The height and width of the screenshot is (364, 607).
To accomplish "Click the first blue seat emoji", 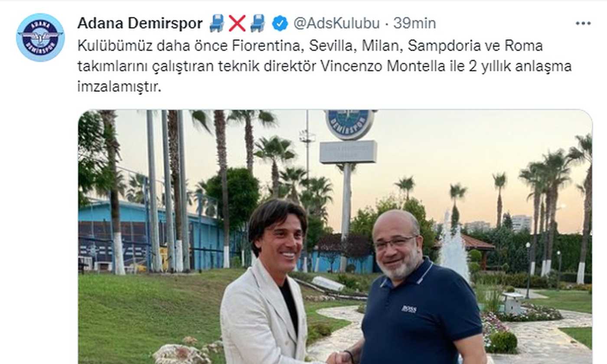I will pyautogui.click(x=216, y=23).
